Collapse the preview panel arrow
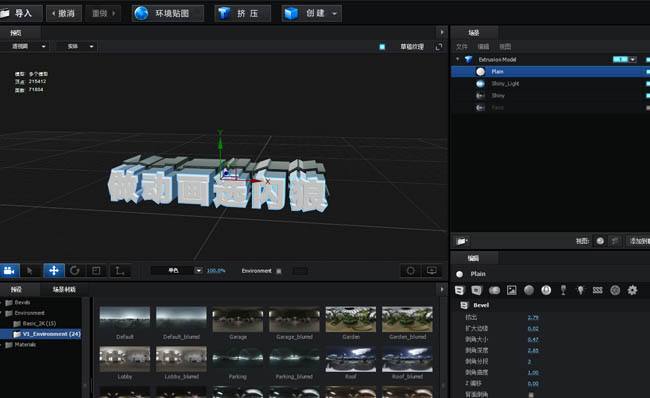The image size is (650, 398). click(x=442, y=32)
